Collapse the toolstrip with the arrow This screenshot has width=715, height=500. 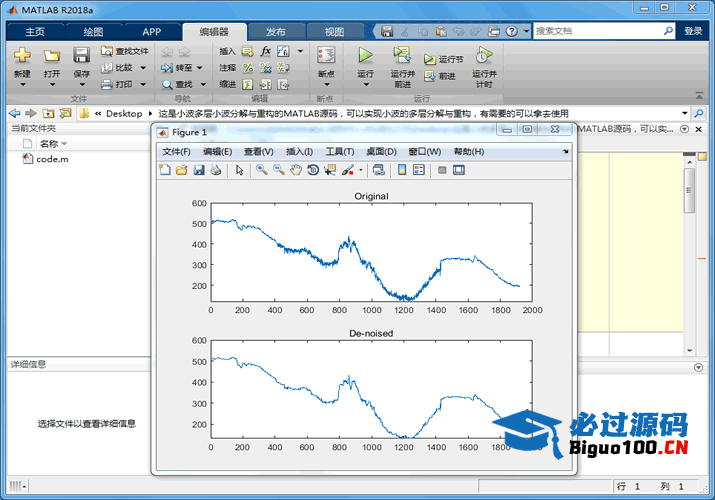pos(699,95)
